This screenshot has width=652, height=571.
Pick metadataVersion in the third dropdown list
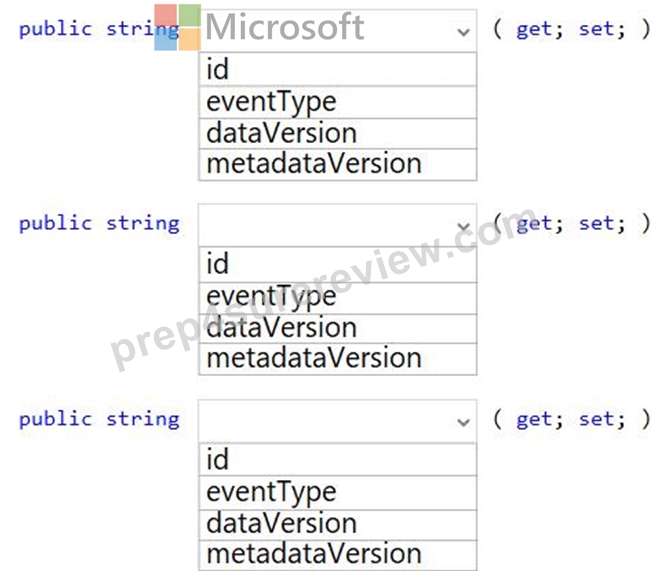coord(338,555)
